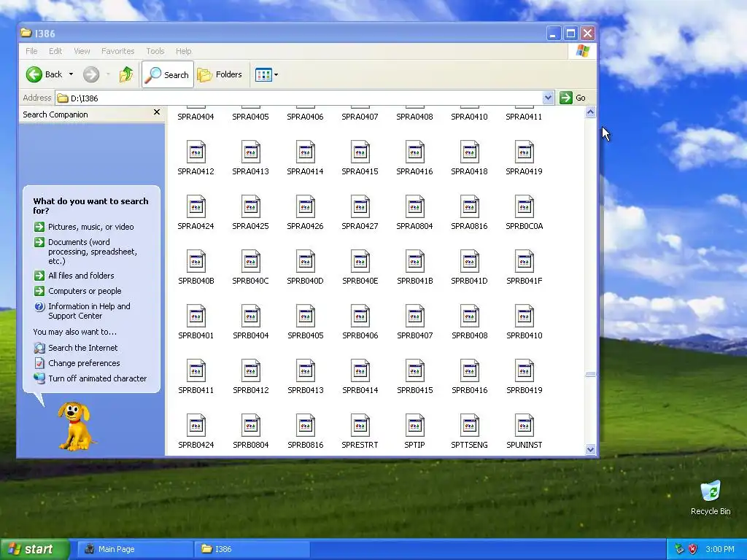Select the SPRB0410 file icon
Screen dimensions: 747x560
tap(524, 316)
